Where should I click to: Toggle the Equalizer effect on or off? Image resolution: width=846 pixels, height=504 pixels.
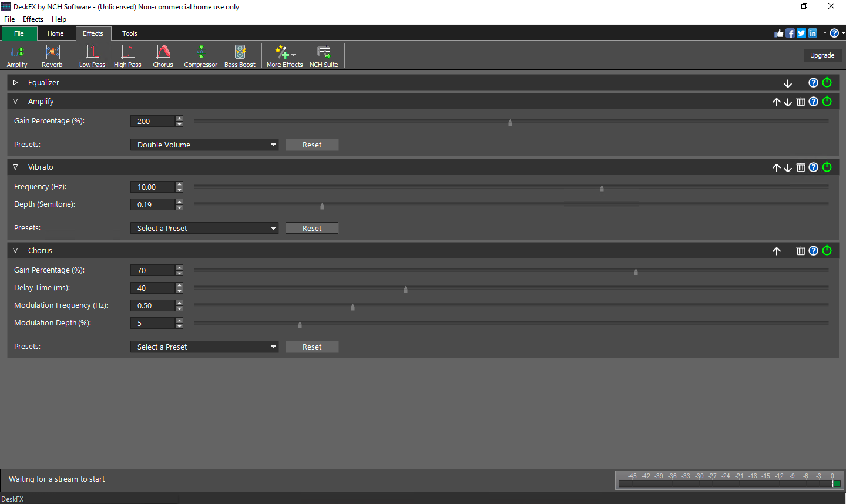[827, 82]
